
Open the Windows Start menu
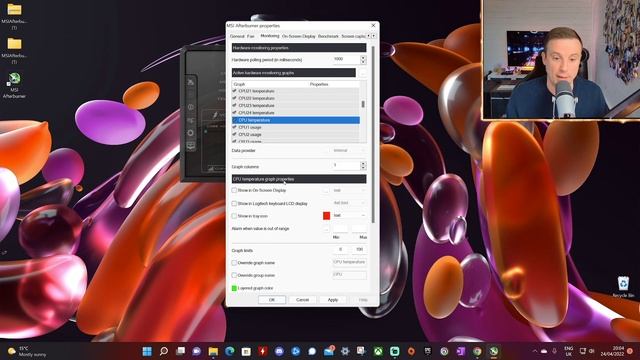click(147, 351)
